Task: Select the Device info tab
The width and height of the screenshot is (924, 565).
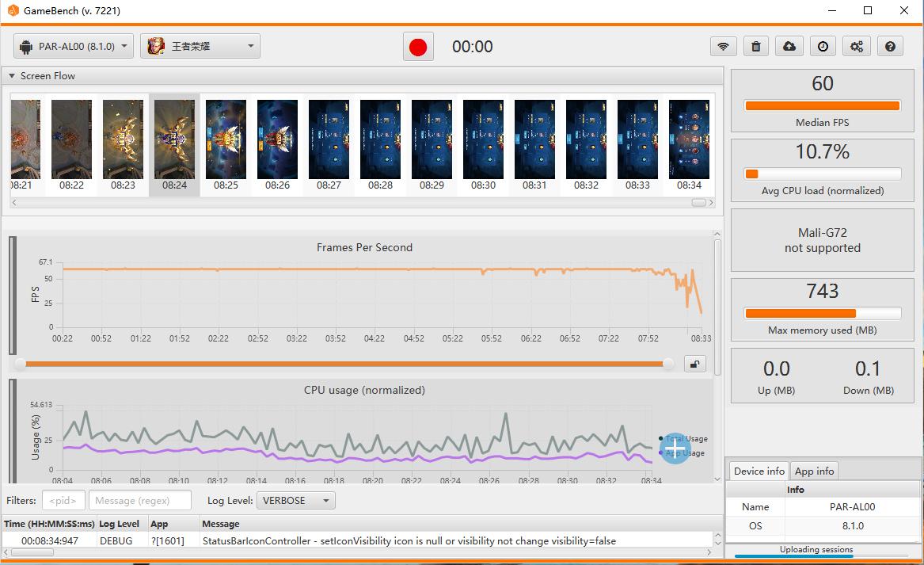Action: 759,471
